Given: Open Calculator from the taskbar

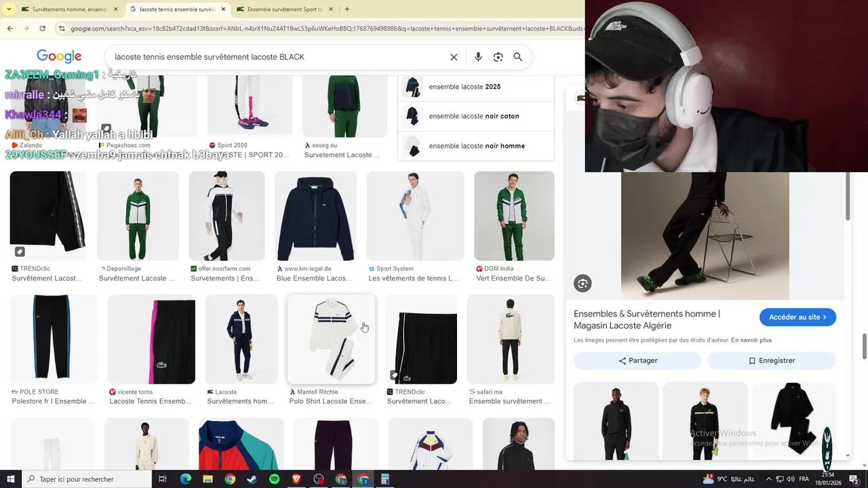Looking at the screenshot, I should [x=384, y=479].
